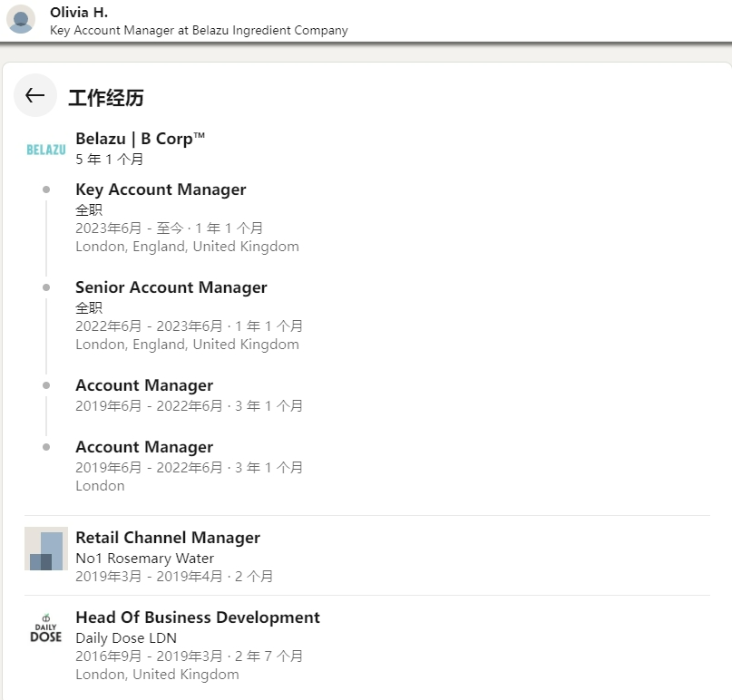Open the Head Of Business Development title
The width and height of the screenshot is (732, 700).
198,617
